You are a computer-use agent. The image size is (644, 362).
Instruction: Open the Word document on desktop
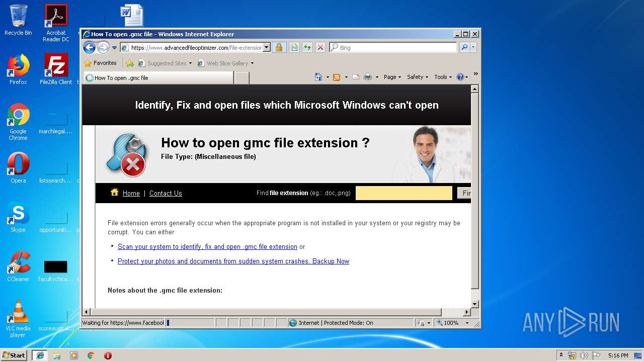click(x=132, y=15)
